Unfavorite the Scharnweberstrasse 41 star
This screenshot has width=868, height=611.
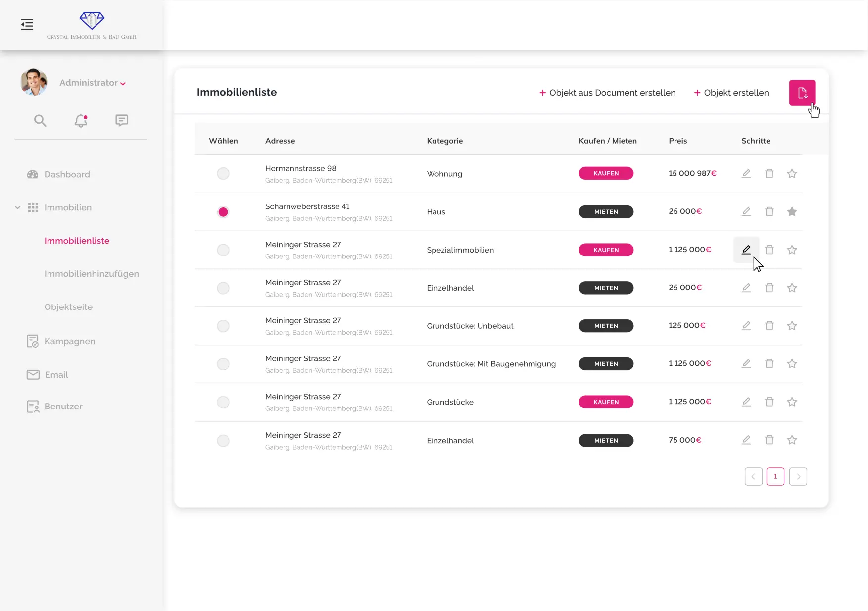[792, 212]
